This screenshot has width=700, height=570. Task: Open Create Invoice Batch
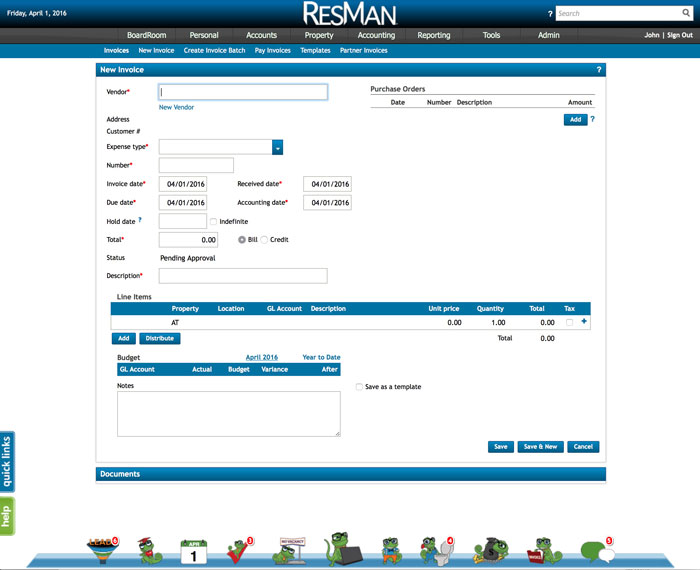pos(214,50)
